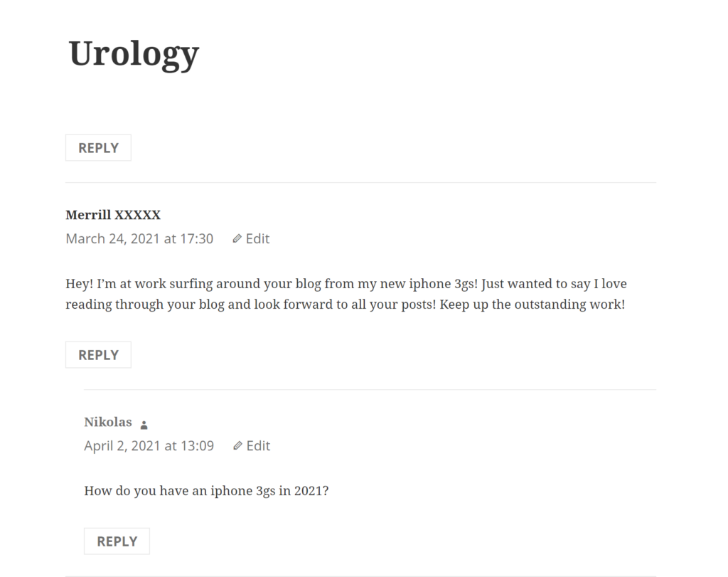Click the Urology page heading

pos(134,54)
